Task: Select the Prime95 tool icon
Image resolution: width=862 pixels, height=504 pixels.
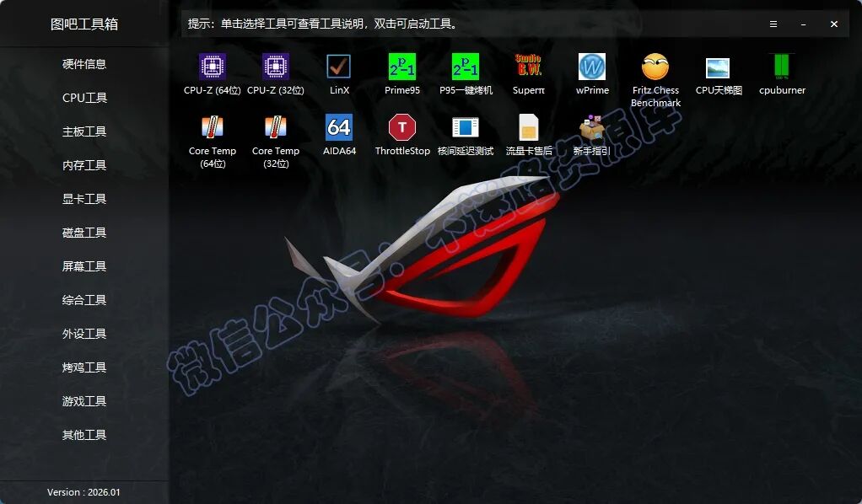Action: tap(401, 67)
